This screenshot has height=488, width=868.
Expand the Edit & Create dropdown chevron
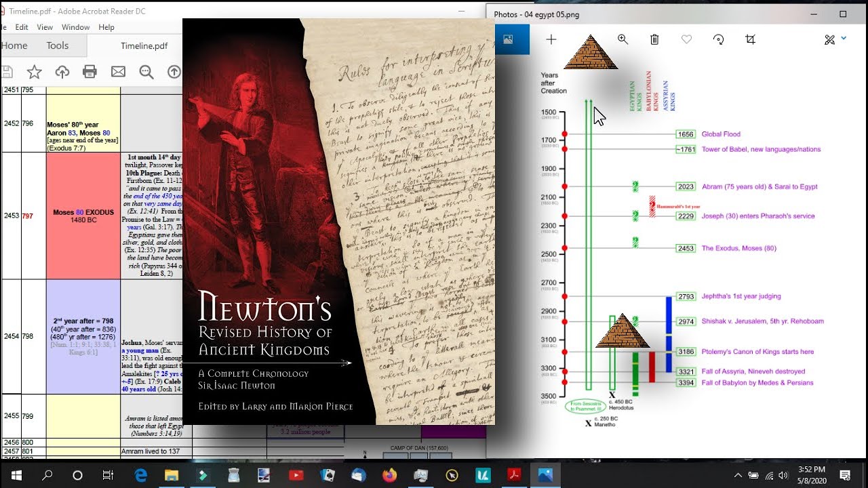coord(844,38)
